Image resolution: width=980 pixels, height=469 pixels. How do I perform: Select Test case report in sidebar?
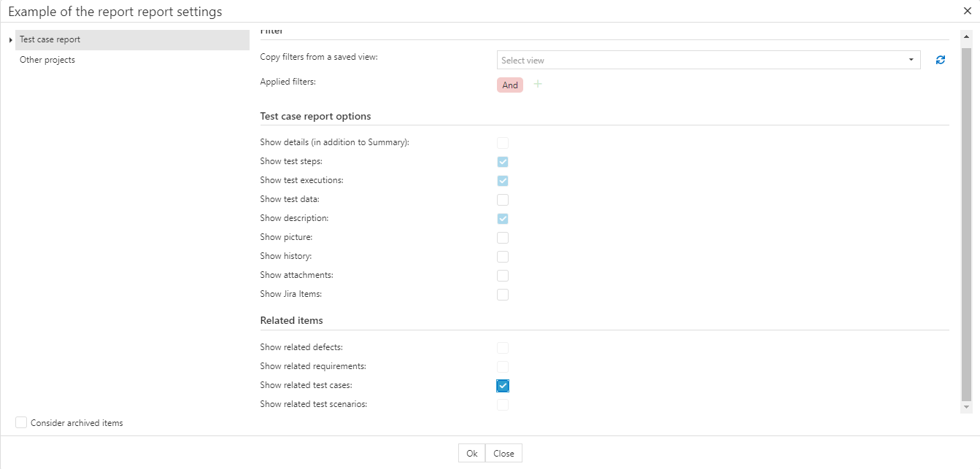(50, 39)
